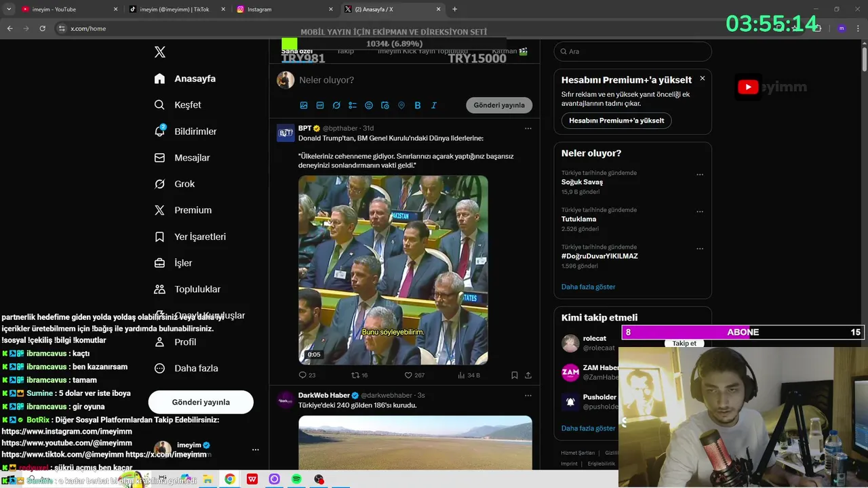
Task: Add media image icon to post
Action: [x=304, y=106]
